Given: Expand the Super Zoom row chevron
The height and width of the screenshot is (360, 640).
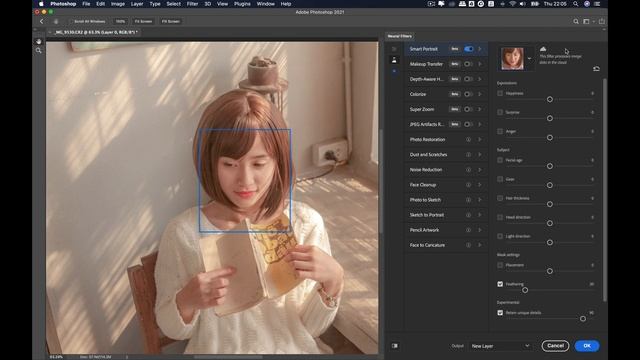Looking at the screenshot, I should click(480, 109).
